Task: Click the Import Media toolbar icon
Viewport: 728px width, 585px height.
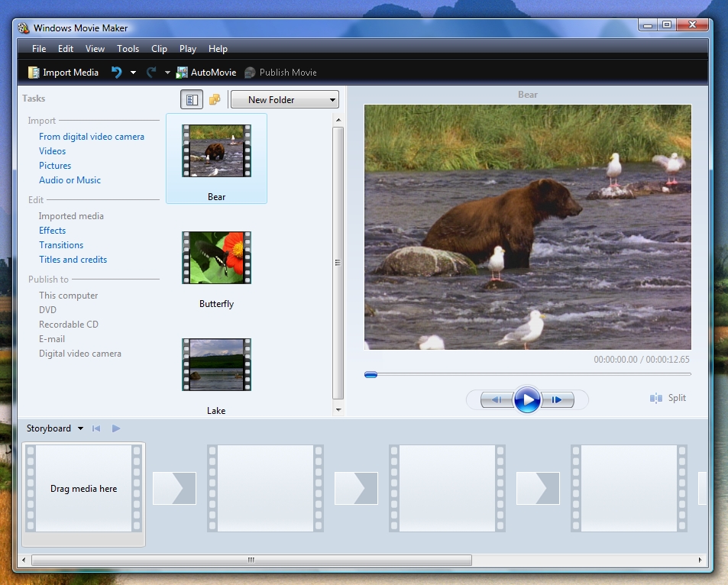Action: [x=34, y=73]
